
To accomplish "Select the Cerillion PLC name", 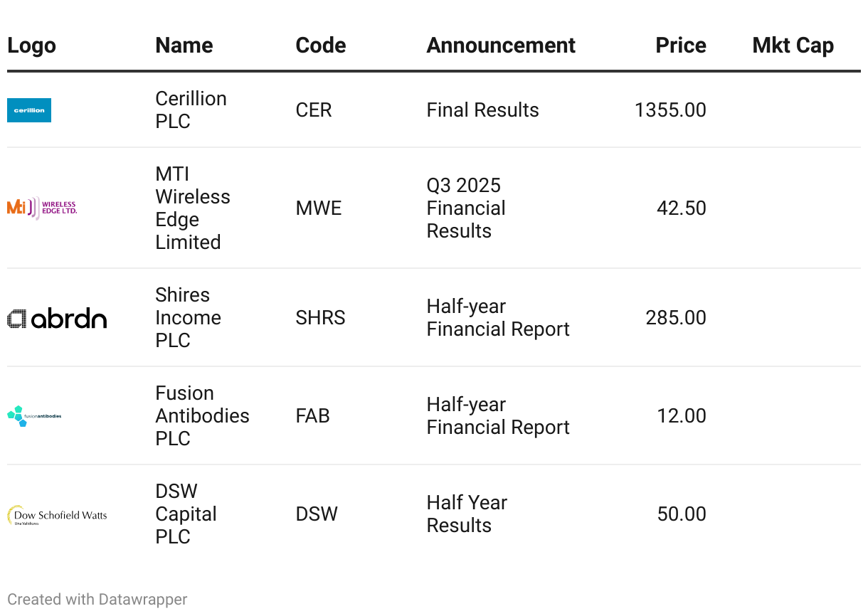I will click(191, 110).
